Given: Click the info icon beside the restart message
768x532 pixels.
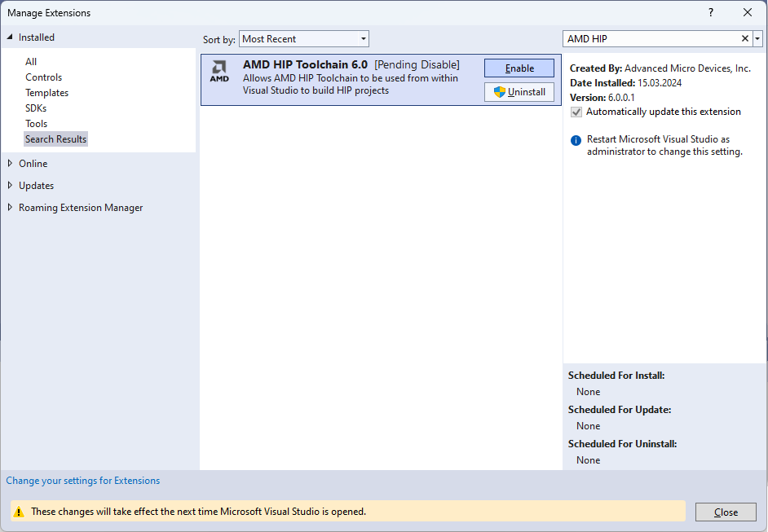Looking at the screenshot, I should 576,140.
